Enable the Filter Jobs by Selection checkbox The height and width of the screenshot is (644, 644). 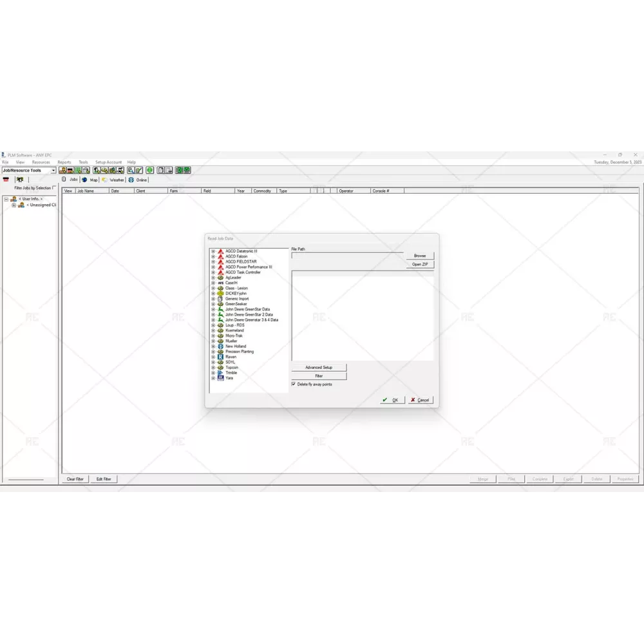coord(54,188)
